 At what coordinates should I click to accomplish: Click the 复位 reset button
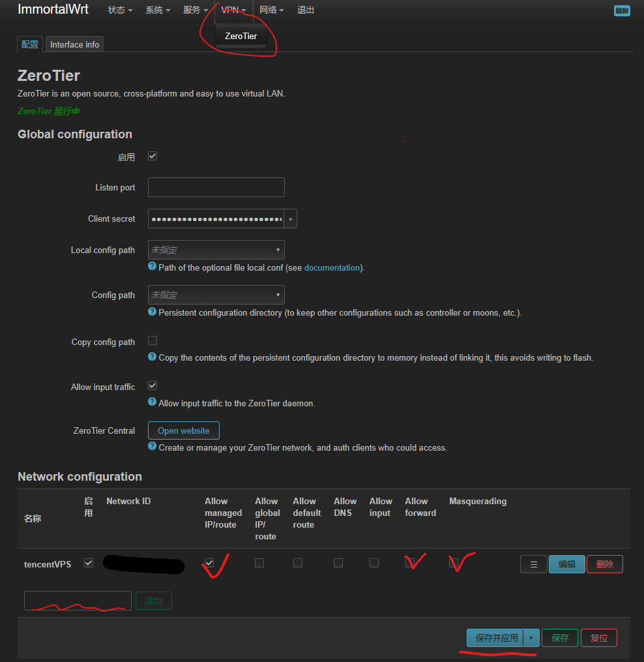pos(599,637)
